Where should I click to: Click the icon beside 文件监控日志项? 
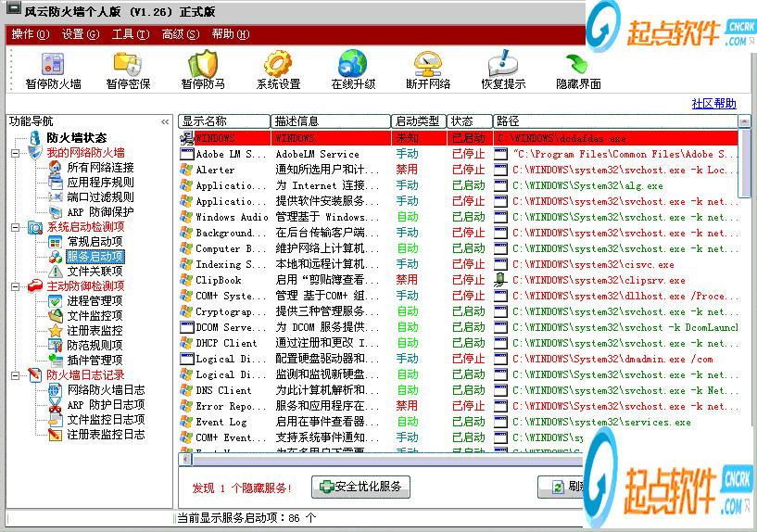pos(55,420)
